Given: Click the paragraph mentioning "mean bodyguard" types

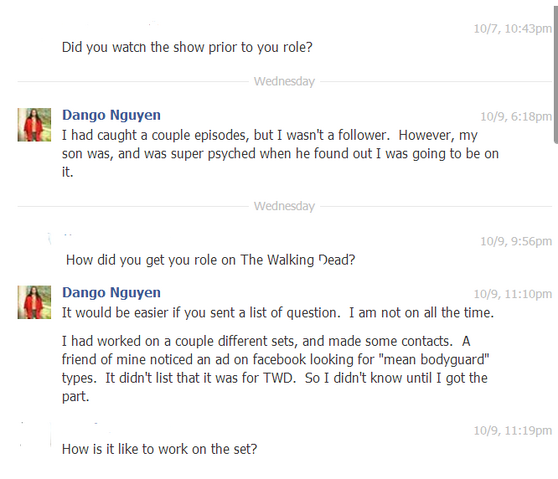Looking at the screenshot, I should (275, 368).
